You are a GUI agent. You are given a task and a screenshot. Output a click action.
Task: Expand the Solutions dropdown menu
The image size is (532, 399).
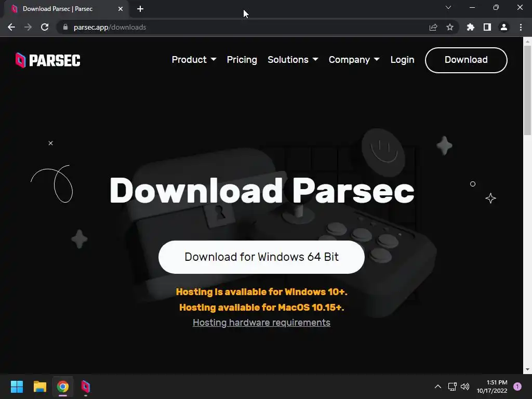[x=293, y=60]
